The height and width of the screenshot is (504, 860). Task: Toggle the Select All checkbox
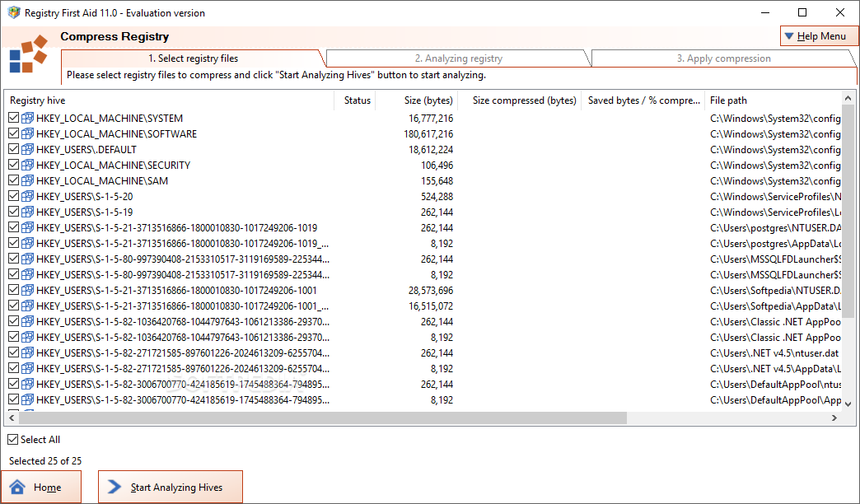[x=12, y=439]
